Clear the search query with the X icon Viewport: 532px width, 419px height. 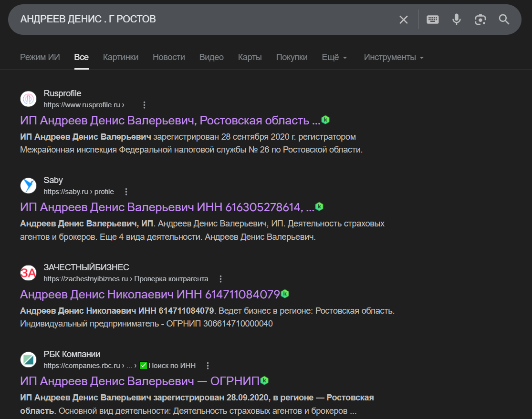coord(403,20)
